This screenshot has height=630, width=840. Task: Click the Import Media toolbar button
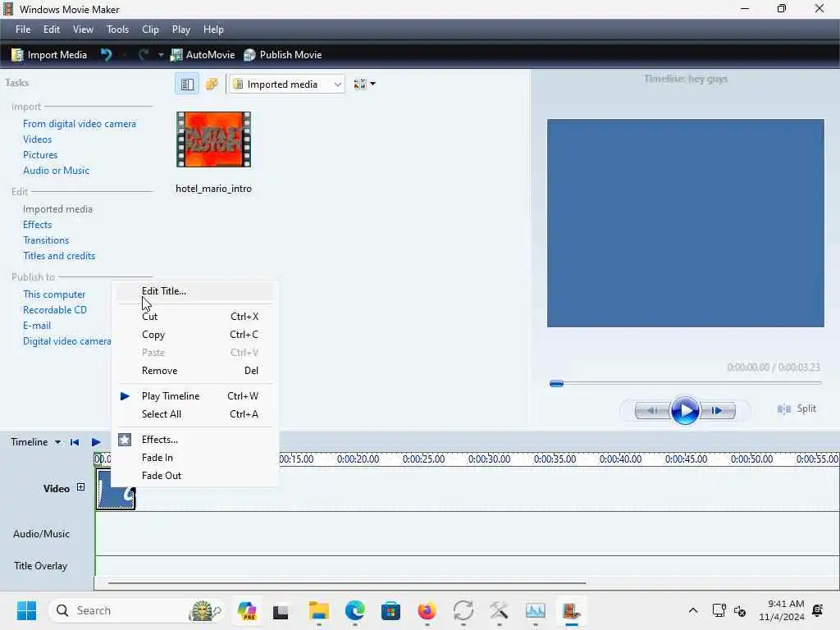click(x=49, y=55)
